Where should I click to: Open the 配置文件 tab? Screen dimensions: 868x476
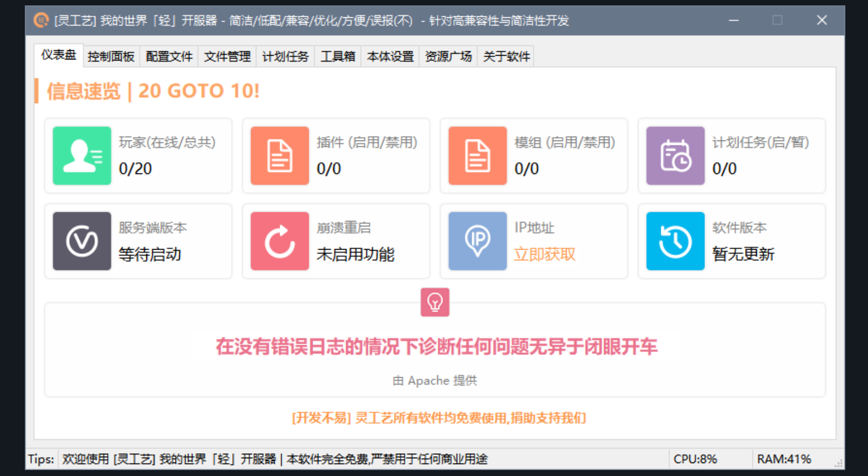[x=169, y=57]
